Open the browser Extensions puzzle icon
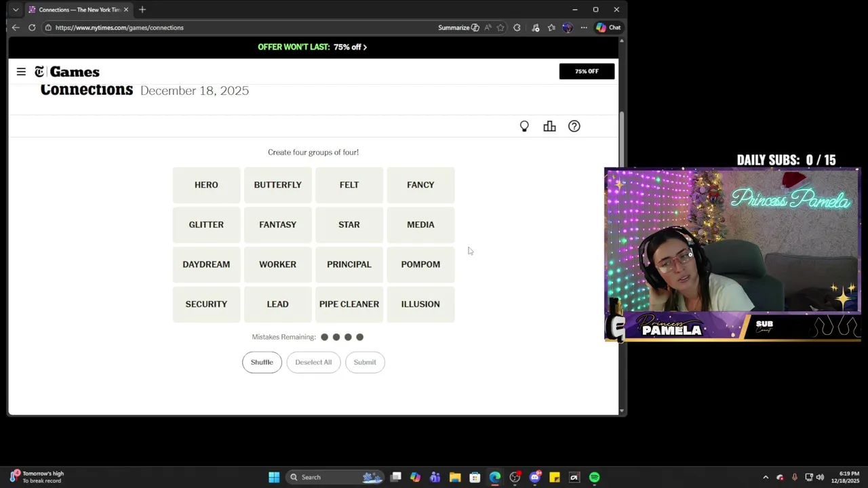Image resolution: width=868 pixels, height=488 pixels. pos(517,28)
